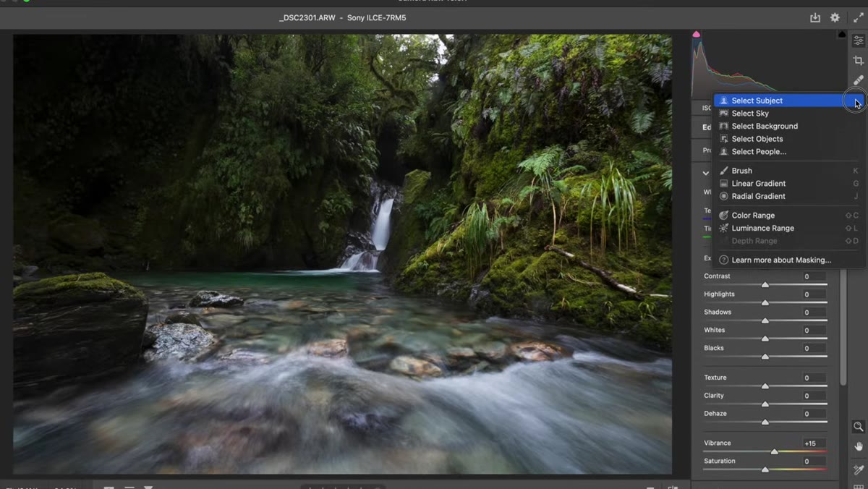Click the Shadows slider handle

[x=765, y=321]
